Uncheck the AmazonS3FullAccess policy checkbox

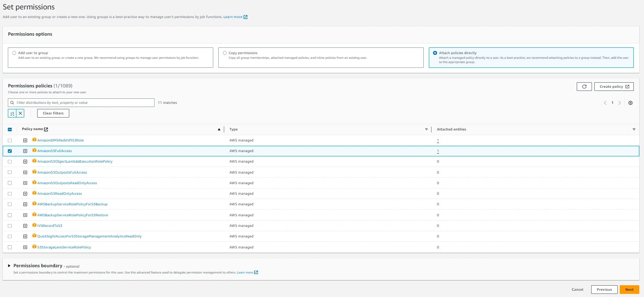[10, 151]
